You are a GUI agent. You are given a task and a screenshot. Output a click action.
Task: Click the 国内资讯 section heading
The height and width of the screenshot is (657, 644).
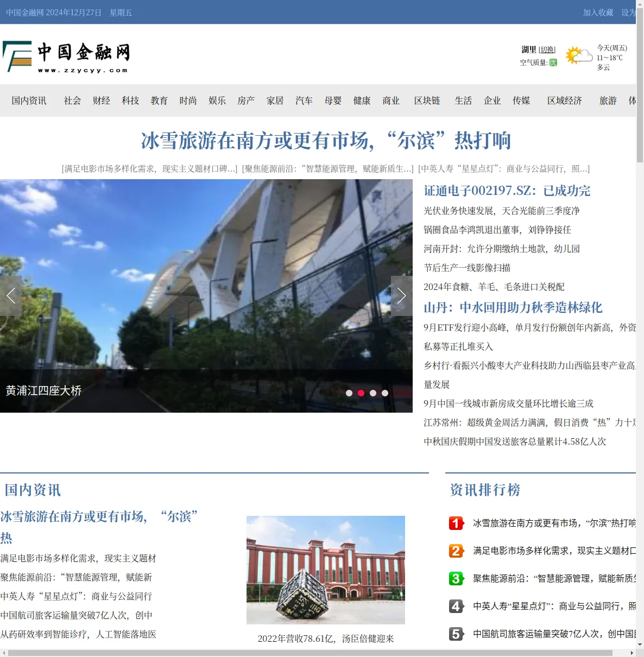coord(33,490)
